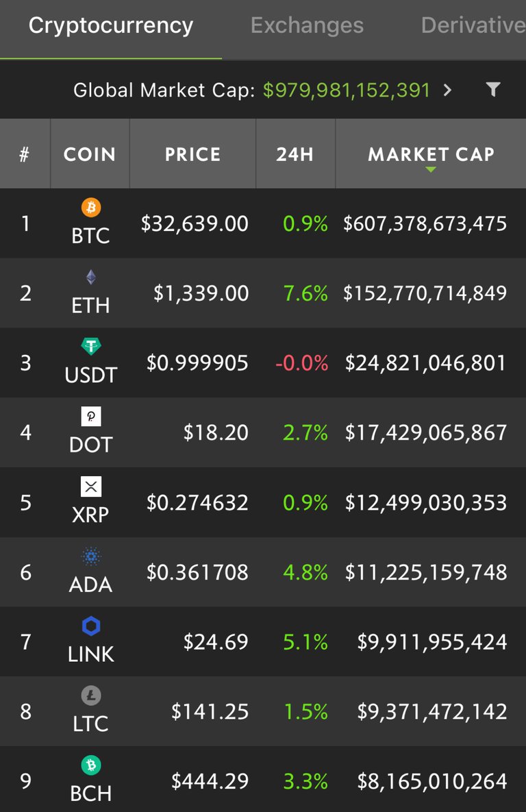Image resolution: width=526 pixels, height=812 pixels.
Task: Sort by MARKET CAP column header
Action: click(x=431, y=153)
